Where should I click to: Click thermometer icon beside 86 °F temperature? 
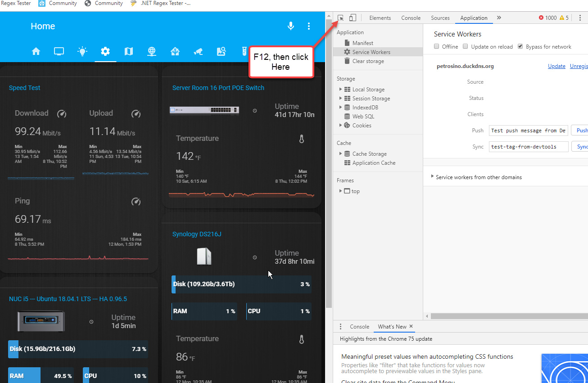point(302,339)
